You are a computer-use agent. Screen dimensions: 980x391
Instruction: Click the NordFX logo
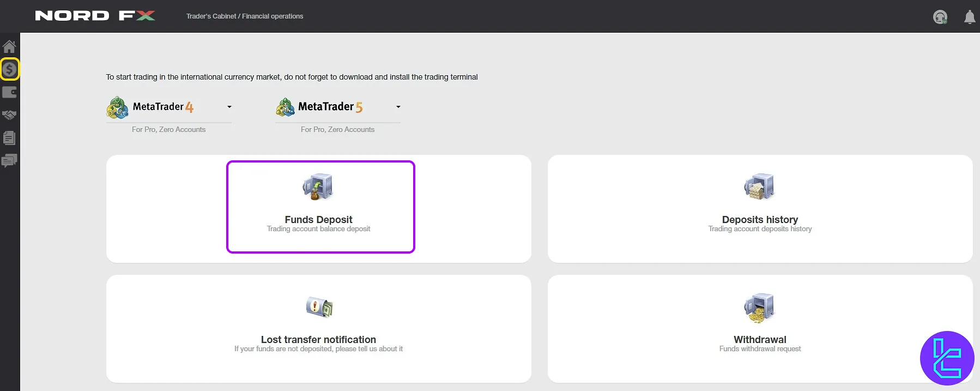[95, 16]
